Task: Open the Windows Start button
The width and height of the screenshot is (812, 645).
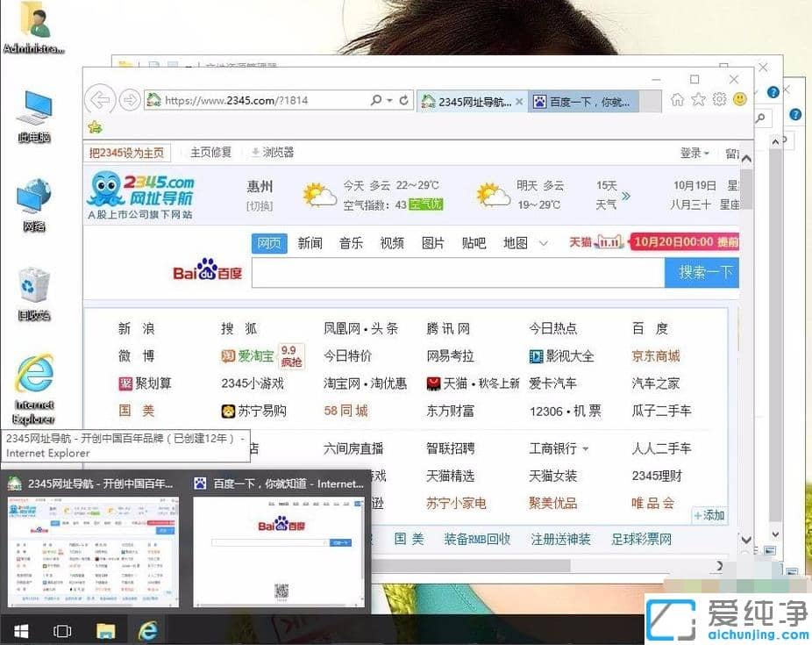Action: pos(19,630)
